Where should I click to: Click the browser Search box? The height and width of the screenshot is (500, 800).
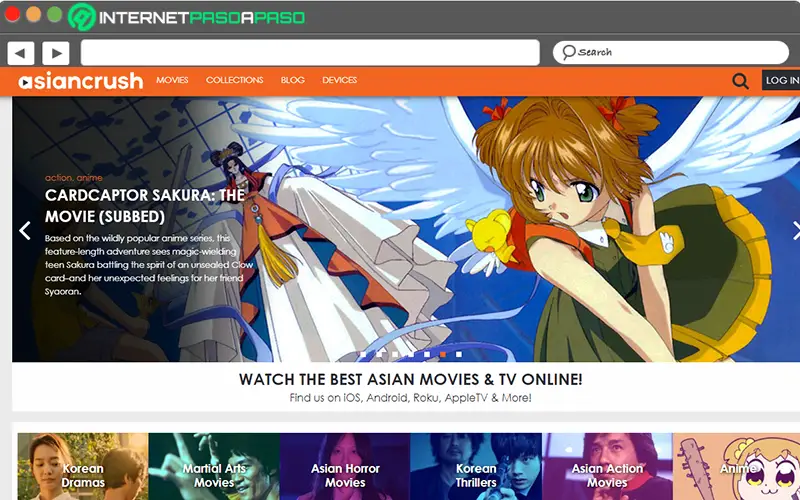(671, 53)
